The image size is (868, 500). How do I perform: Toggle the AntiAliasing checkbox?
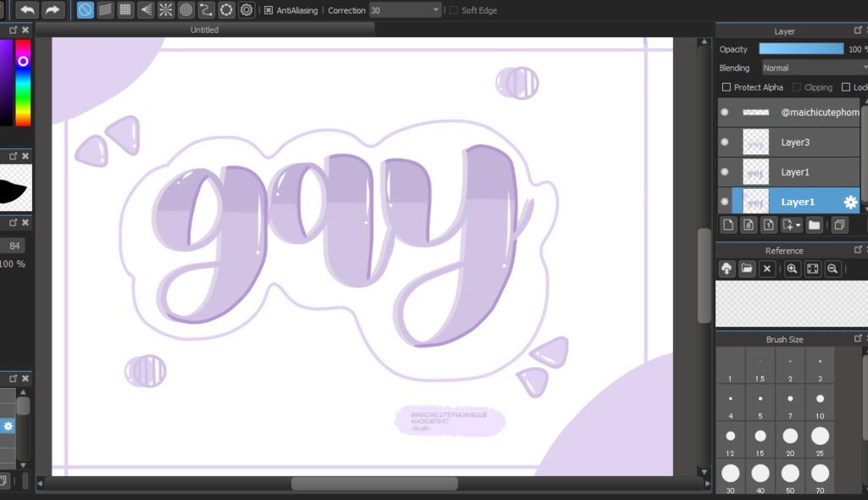pos(269,10)
